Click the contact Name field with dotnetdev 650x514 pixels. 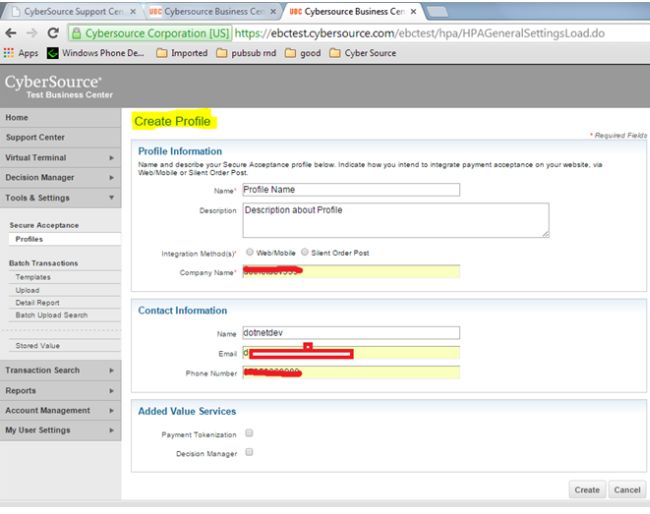coord(351,333)
